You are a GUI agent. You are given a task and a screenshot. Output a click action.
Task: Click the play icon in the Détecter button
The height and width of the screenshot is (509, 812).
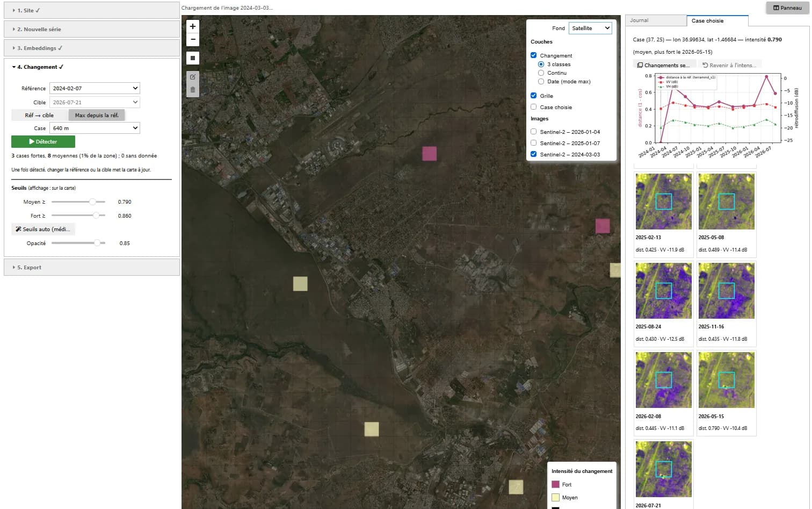[x=32, y=141]
